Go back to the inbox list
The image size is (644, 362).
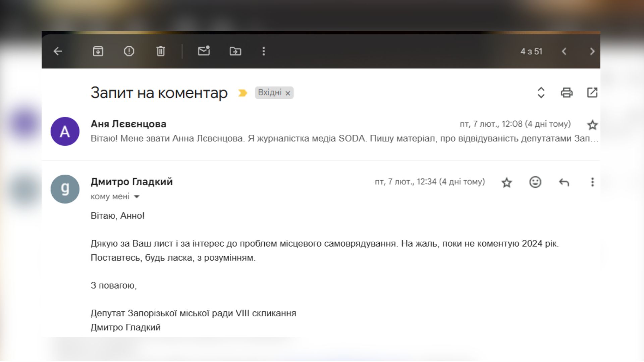pyautogui.click(x=58, y=51)
